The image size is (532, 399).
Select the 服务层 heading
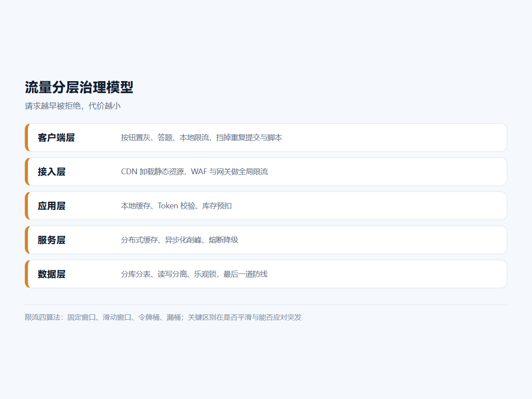(x=51, y=240)
